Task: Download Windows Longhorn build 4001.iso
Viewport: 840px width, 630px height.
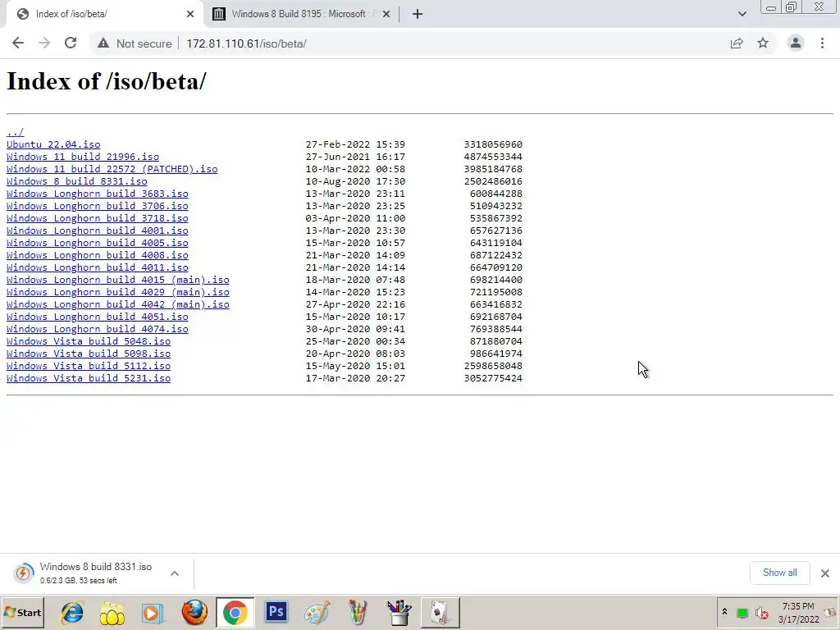Action: click(x=97, y=231)
